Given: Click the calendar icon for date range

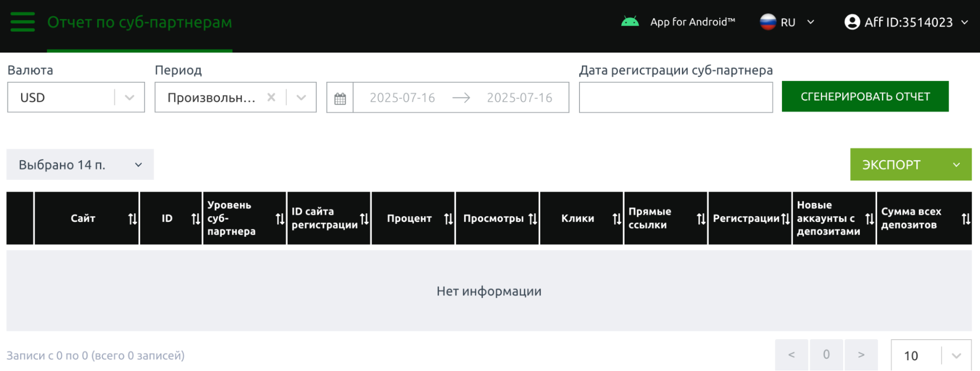Looking at the screenshot, I should point(340,98).
